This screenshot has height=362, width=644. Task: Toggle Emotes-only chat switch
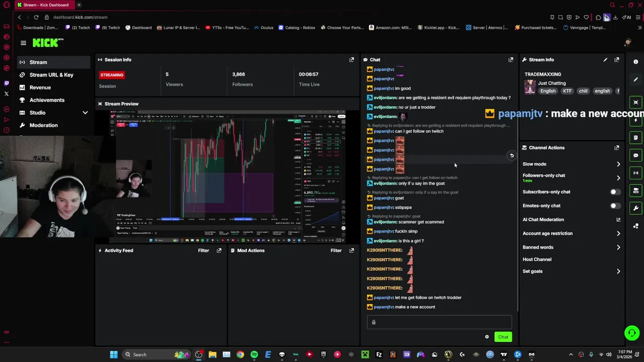click(x=614, y=206)
